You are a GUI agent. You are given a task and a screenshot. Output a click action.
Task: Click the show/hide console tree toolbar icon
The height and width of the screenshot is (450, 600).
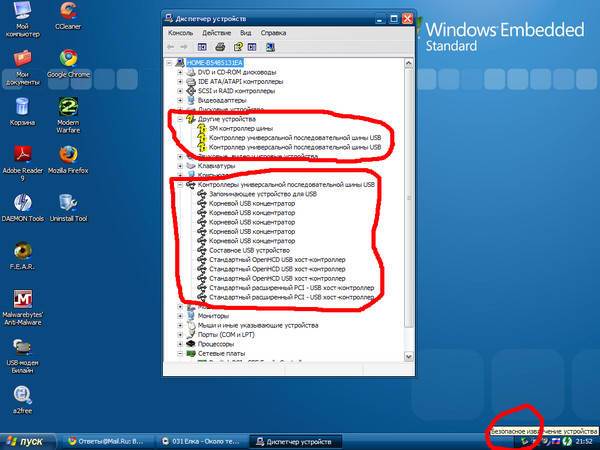click(x=202, y=47)
